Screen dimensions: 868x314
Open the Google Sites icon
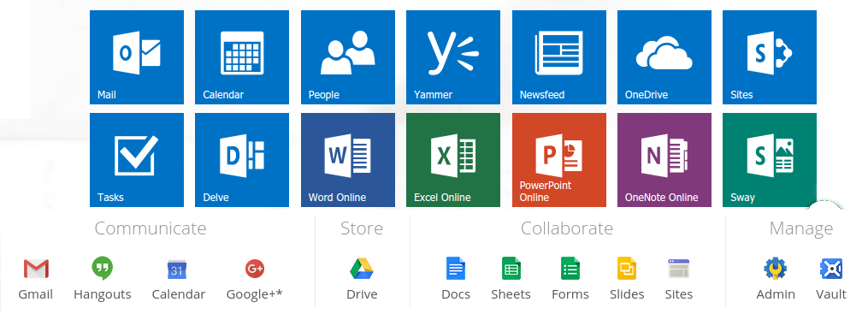pyautogui.click(x=679, y=269)
